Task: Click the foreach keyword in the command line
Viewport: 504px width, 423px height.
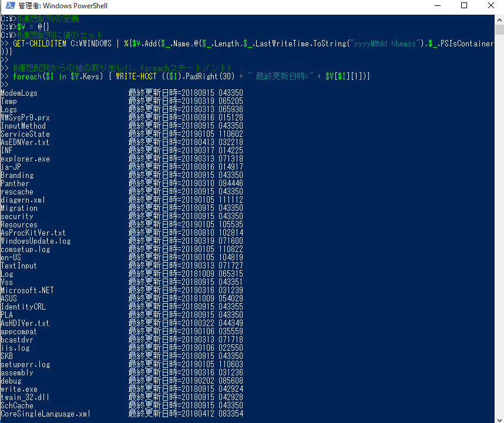Action: click(x=26, y=76)
